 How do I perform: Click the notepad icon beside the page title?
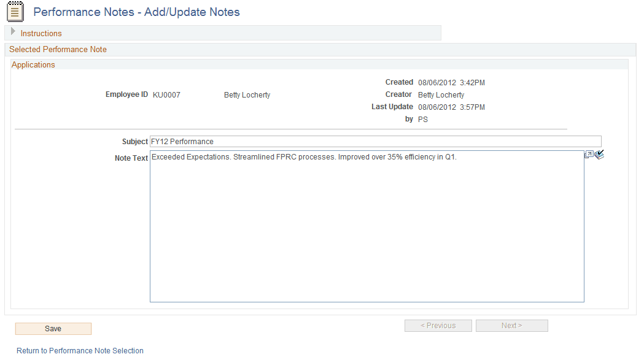pyautogui.click(x=15, y=12)
